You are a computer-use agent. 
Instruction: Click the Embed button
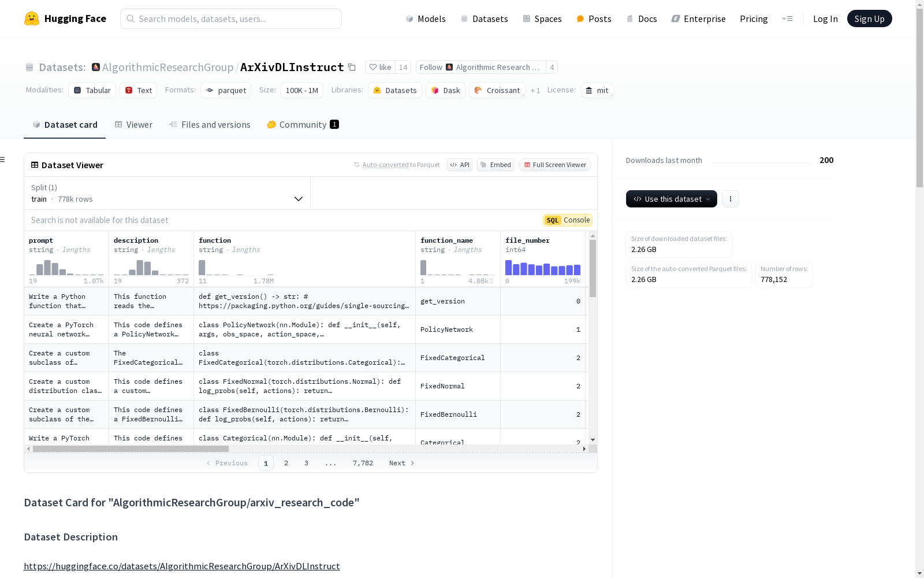coord(495,165)
